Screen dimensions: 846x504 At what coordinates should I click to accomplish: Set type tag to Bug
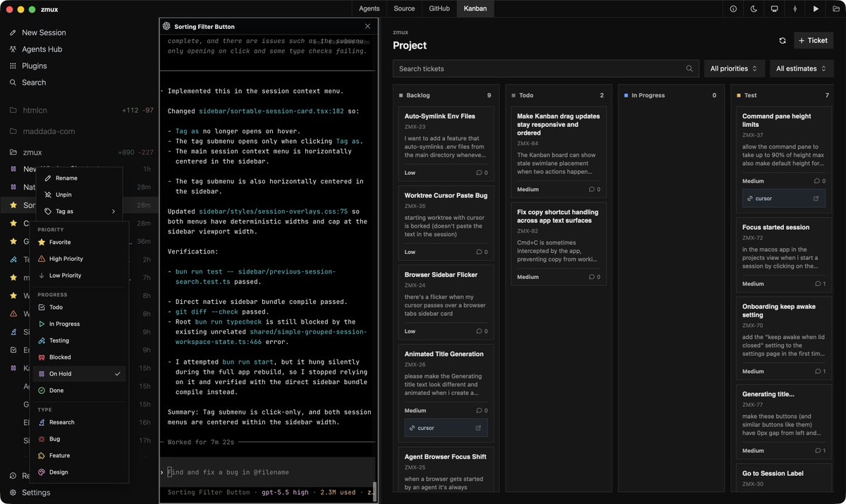(79, 439)
